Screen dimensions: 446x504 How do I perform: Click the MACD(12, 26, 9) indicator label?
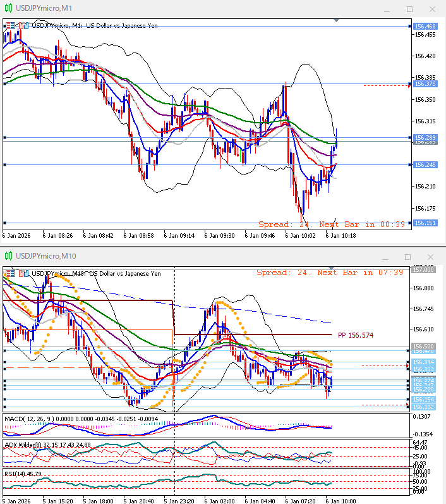(29, 419)
